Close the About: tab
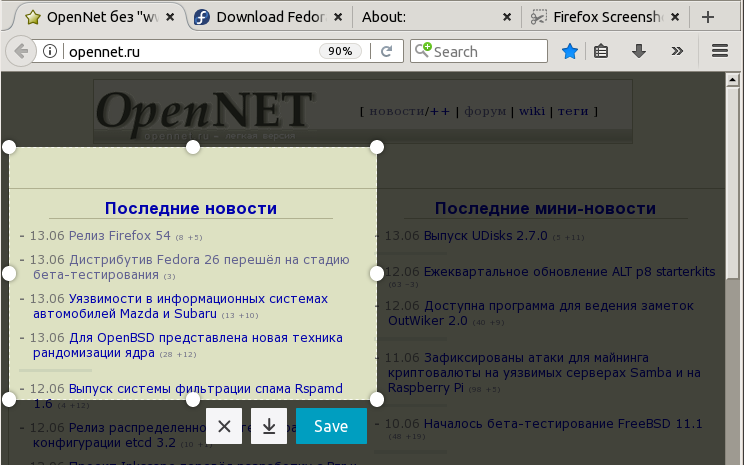The height and width of the screenshot is (465, 744). pos(507,17)
